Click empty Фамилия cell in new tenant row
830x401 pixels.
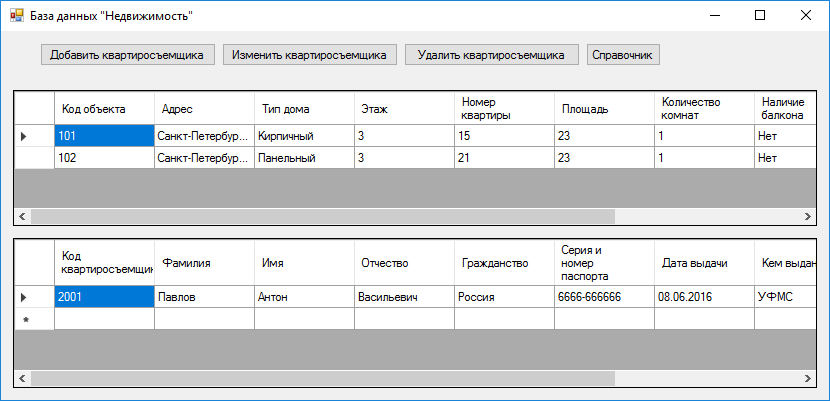[204, 319]
